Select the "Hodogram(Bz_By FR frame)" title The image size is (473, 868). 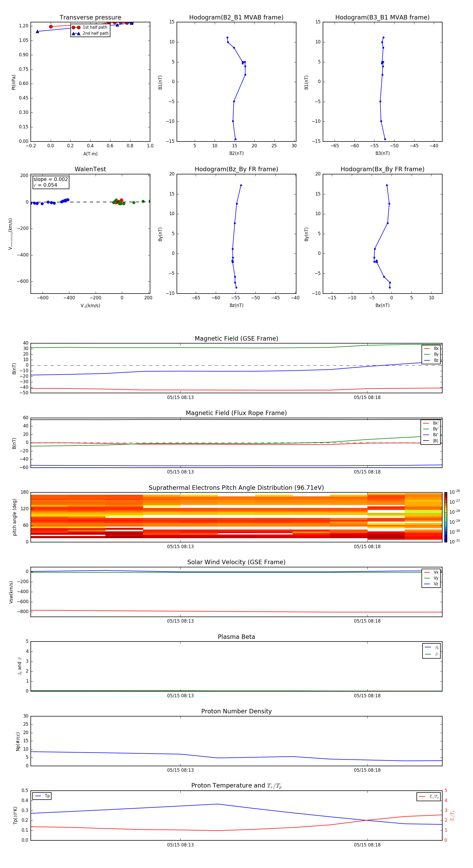click(236, 169)
